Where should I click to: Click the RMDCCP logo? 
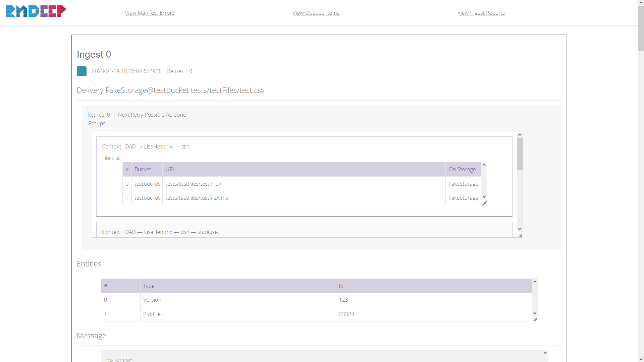[36, 11]
